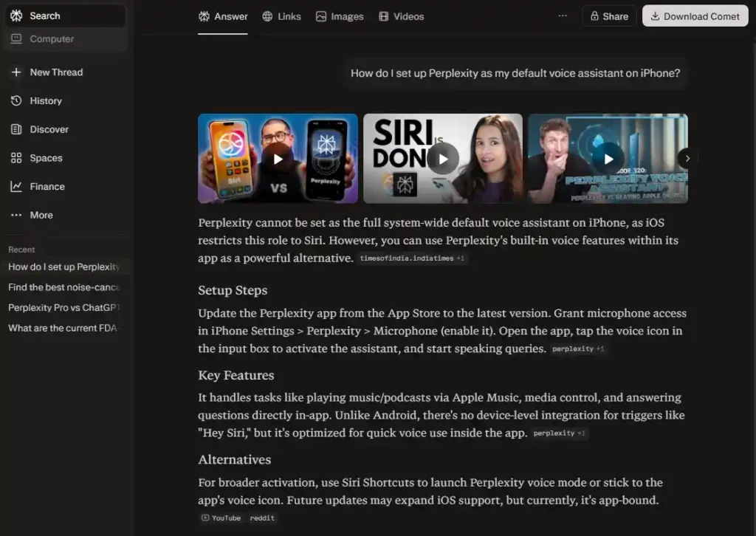
Task: Play the Siri vs Perplexity video
Action: [x=278, y=158]
